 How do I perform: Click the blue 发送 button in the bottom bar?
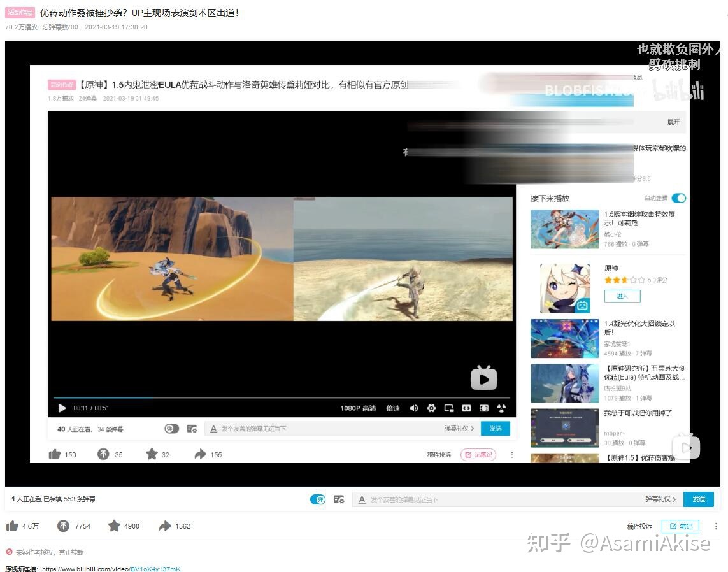pos(699,499)
